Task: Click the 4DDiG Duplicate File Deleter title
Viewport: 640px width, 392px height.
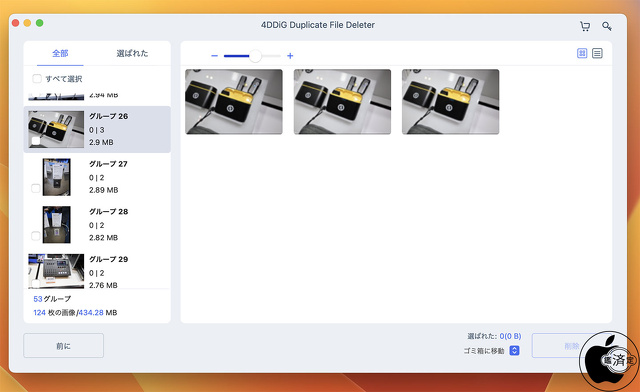Action: (x=318, y=25)
